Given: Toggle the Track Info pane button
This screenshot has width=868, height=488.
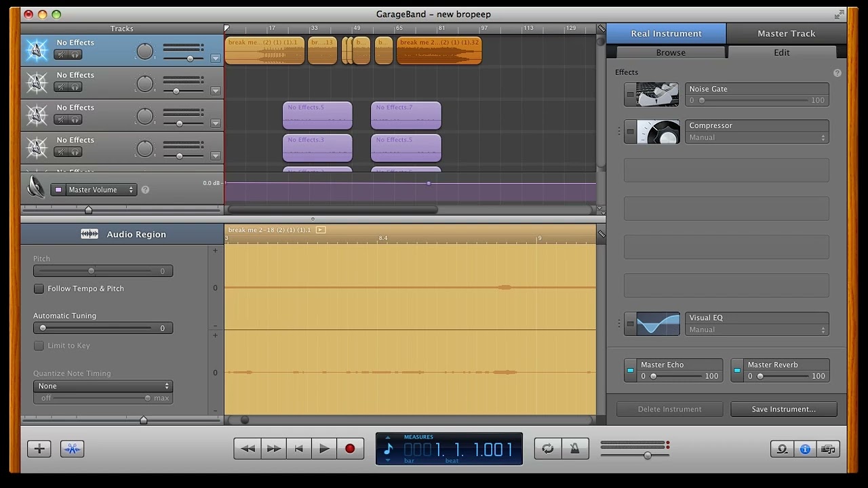Looking at the screenshot, I should tap(805, 449).
